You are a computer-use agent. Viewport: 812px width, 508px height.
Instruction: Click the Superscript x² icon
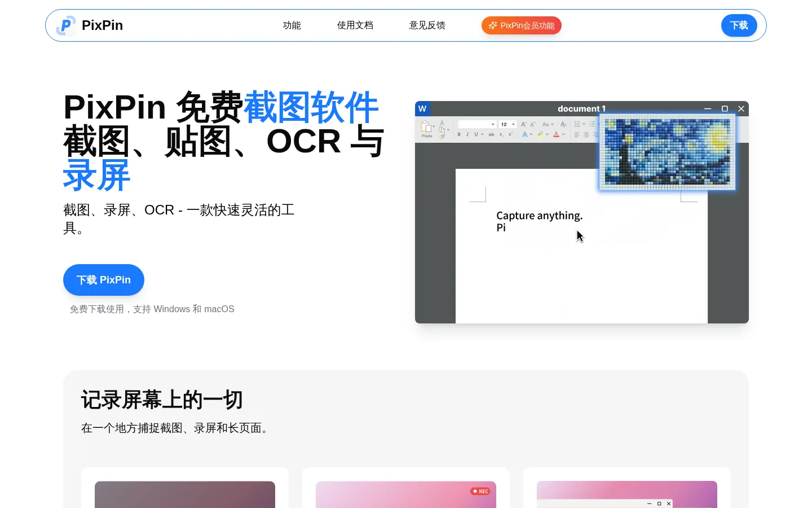tap(510, 134)
